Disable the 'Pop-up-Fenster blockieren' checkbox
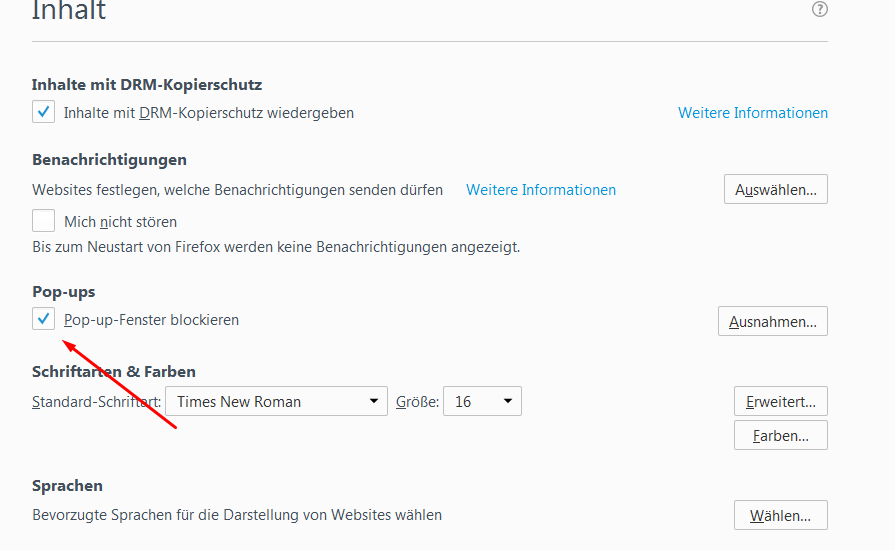This screenshot has height=550, width=895. [43, 320]
